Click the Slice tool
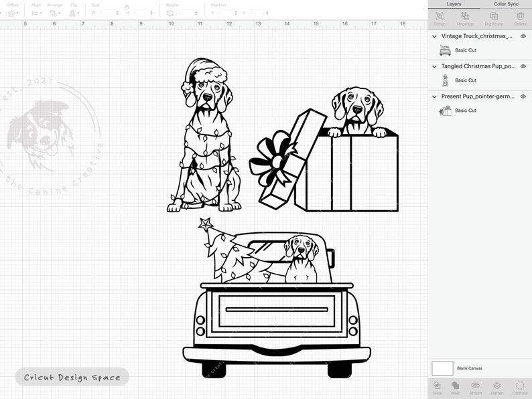Image resolution: width=532 pixels, height=399 pixels. click(x=437, y=388)
